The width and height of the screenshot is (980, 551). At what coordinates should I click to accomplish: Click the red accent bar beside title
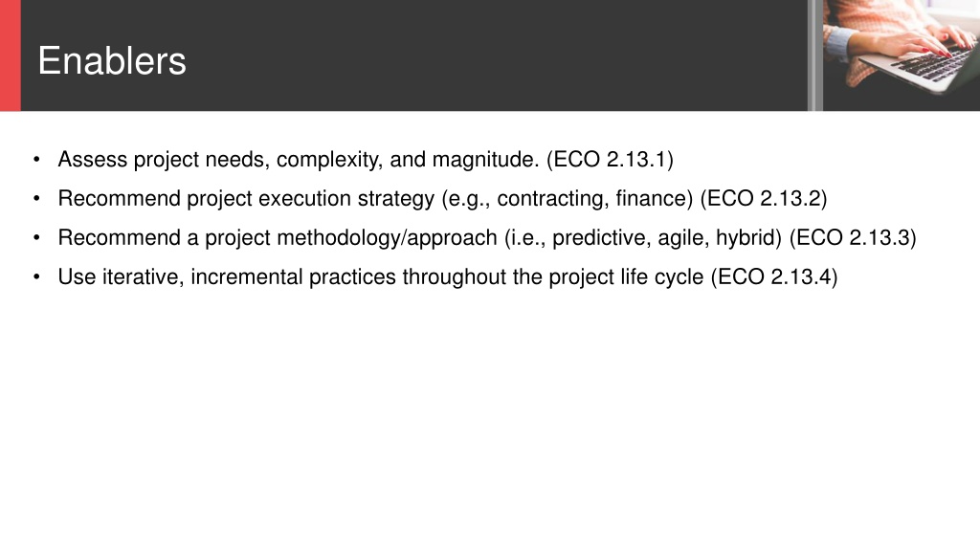(10, 55)
